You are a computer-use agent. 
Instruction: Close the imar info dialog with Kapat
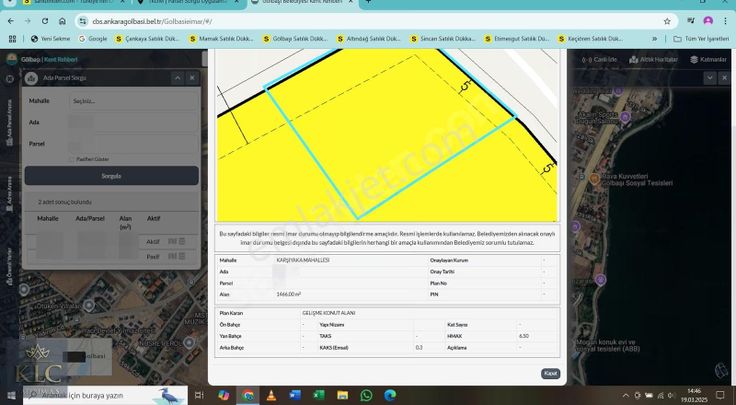tap(550, 374)
